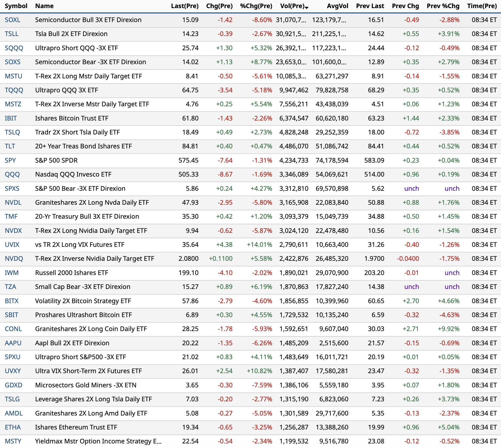Click the Name column header
This screenshot has width=501, height=448.
44,6
